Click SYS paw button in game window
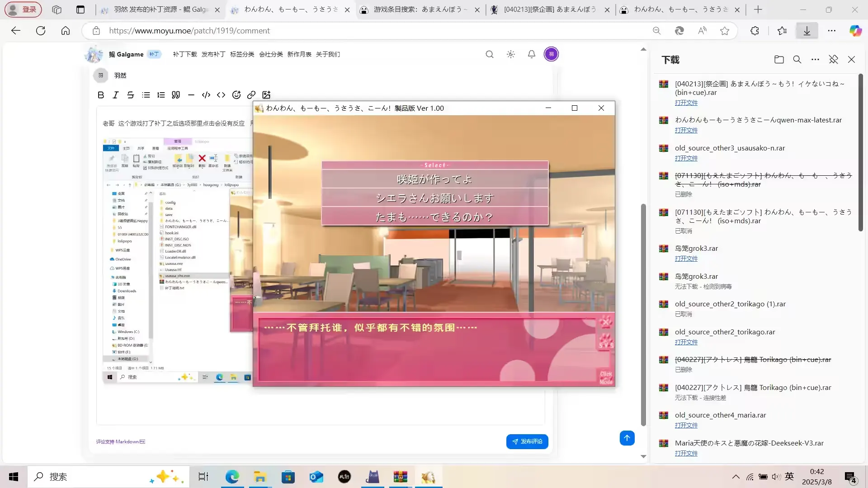868x488 pixels. [x=606, y=342]
